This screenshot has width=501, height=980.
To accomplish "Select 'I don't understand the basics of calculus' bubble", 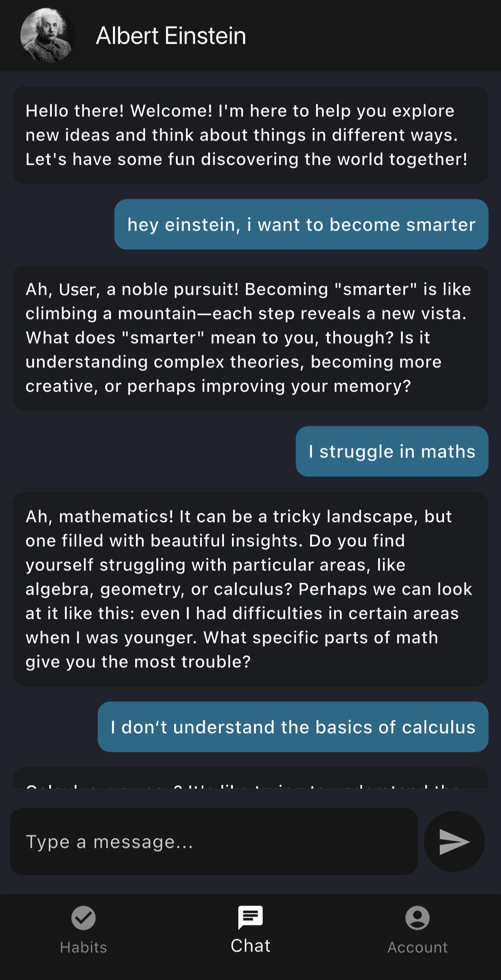I will pyautogui.click(x=293, y=727).
